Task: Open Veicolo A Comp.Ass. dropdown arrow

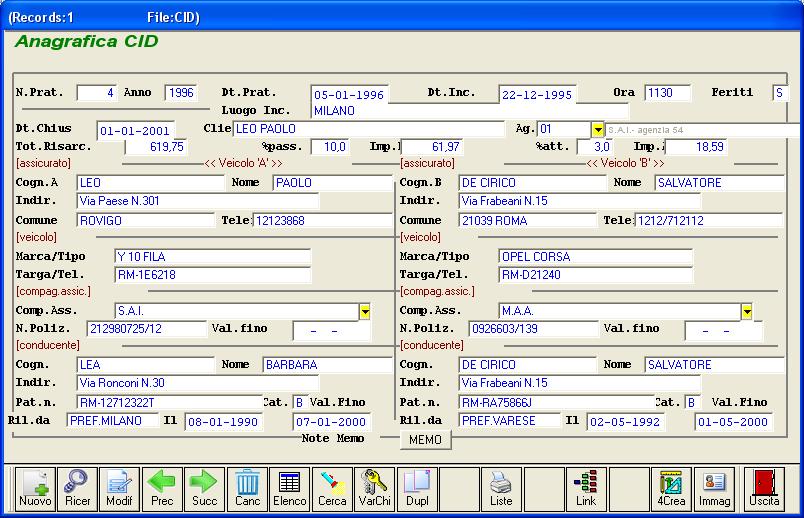Action: [365, 311]
